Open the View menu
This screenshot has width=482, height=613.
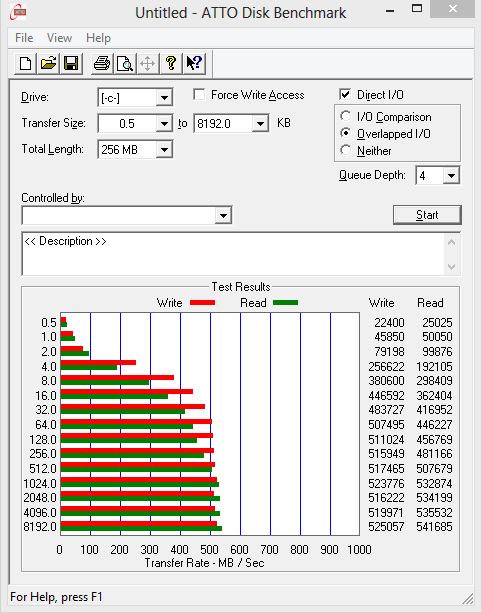click(59, 38)
